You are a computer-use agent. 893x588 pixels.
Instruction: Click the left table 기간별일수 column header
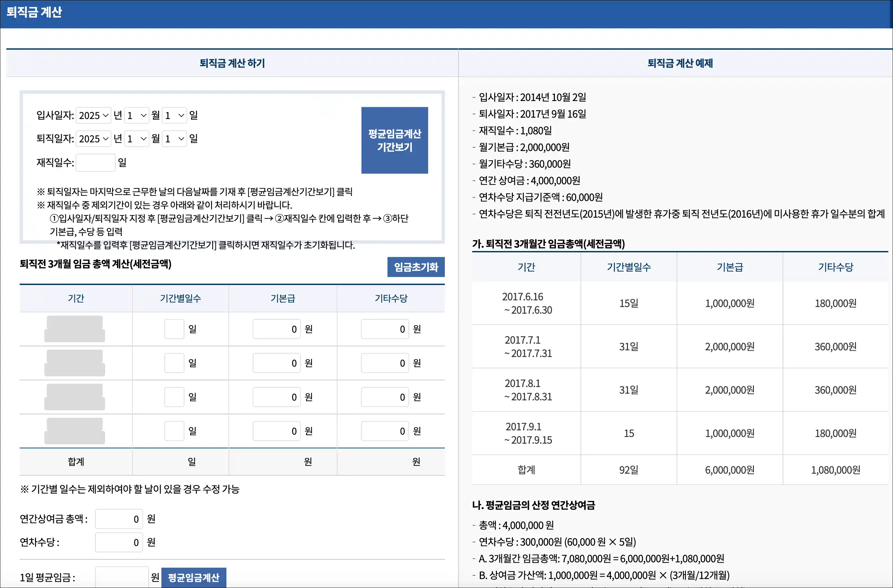point(180,298)
